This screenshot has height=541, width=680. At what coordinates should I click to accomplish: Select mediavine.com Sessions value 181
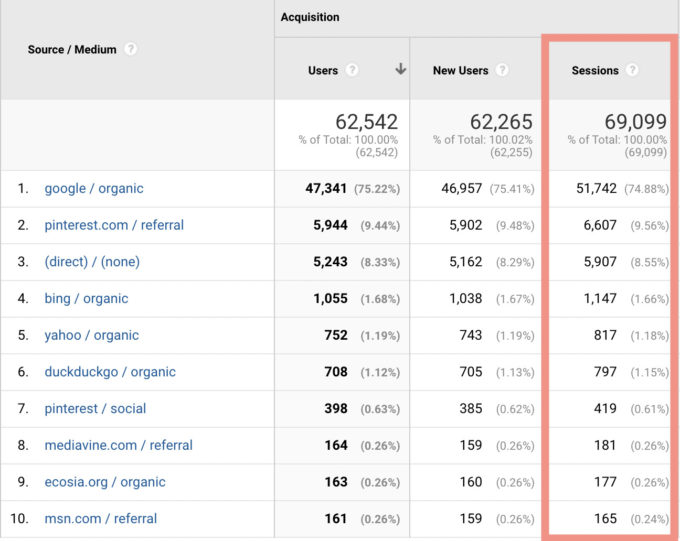click(x=605, y=445)
